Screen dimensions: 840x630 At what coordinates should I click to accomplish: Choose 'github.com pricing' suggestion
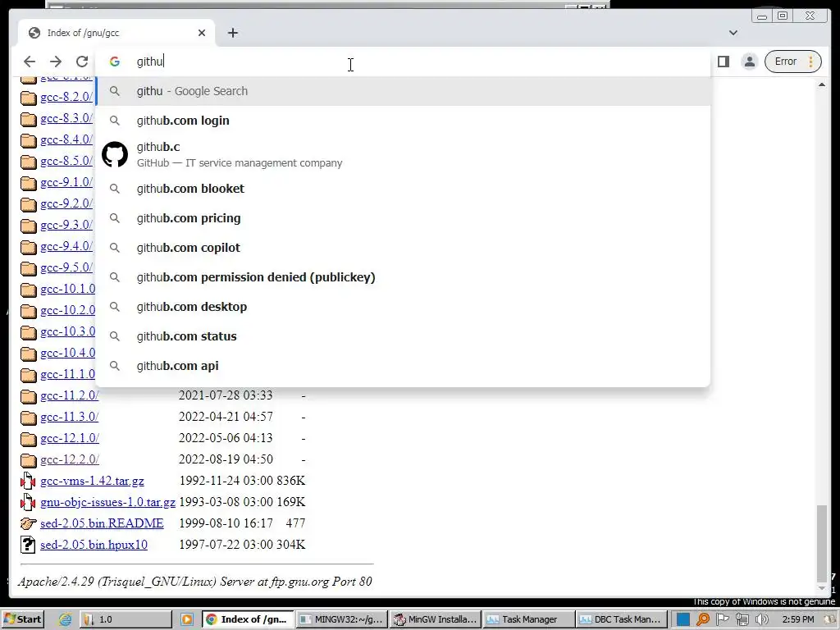coord(403,218)
